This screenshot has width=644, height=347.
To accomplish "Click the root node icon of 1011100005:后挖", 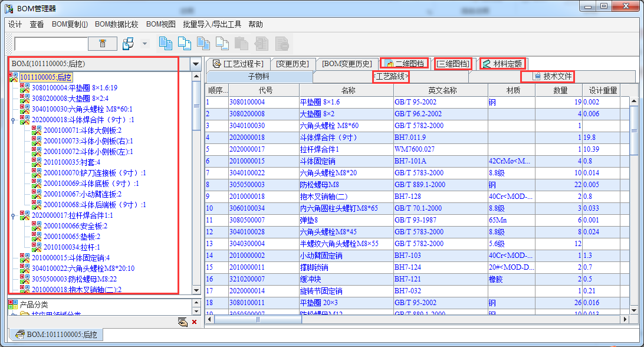I will pyautogui.click(x=14, y=77).
